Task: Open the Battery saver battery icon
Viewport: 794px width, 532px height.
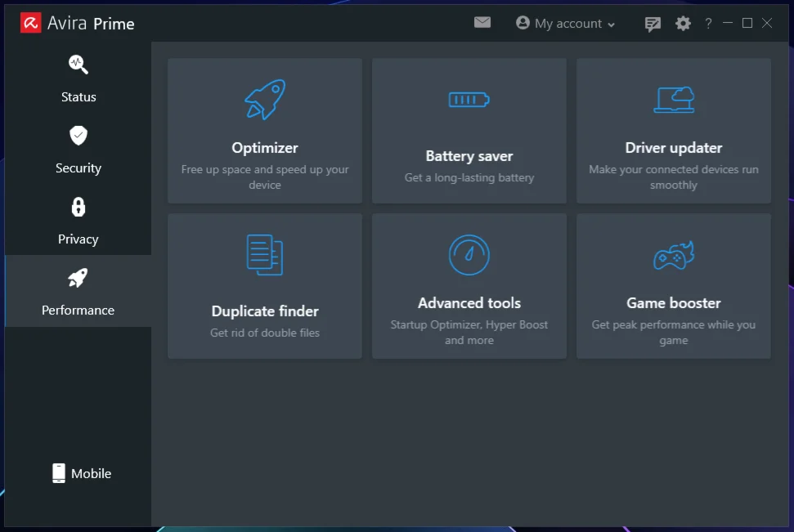Action: pyautogui.click(x=469, y=100)
